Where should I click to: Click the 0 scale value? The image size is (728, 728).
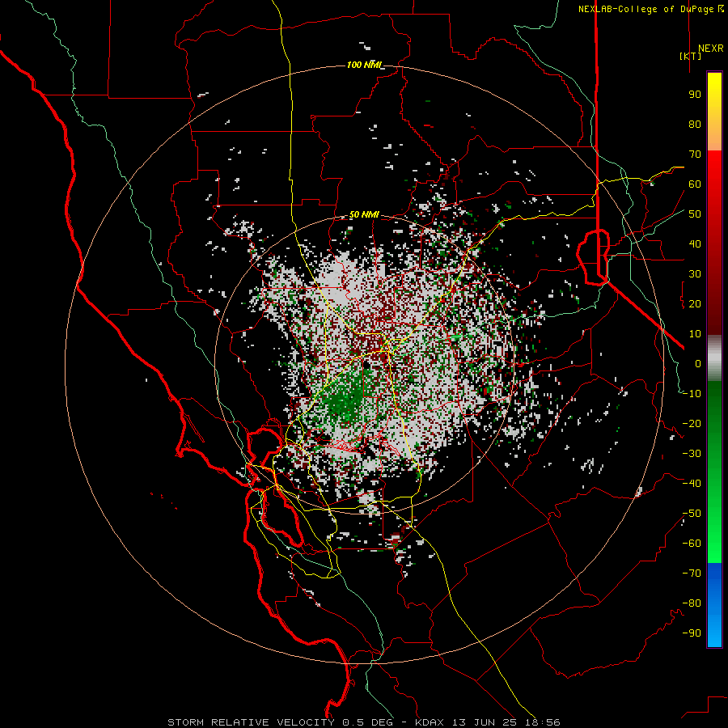(x=698, y=364)
